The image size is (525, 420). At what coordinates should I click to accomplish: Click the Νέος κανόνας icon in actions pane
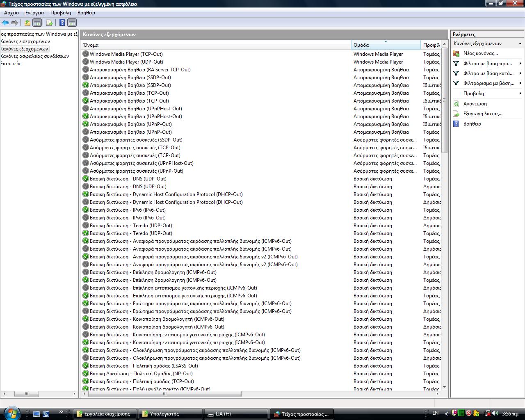tap(456, 53)
